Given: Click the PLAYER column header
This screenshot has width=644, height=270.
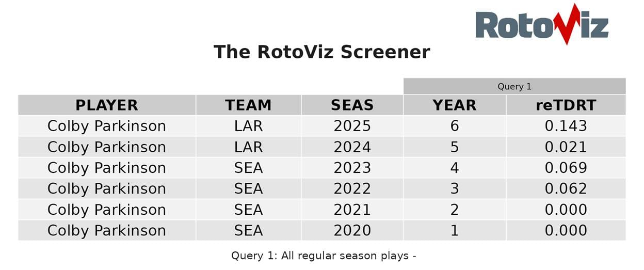Looking at the screenshot, I should (107, 105).
